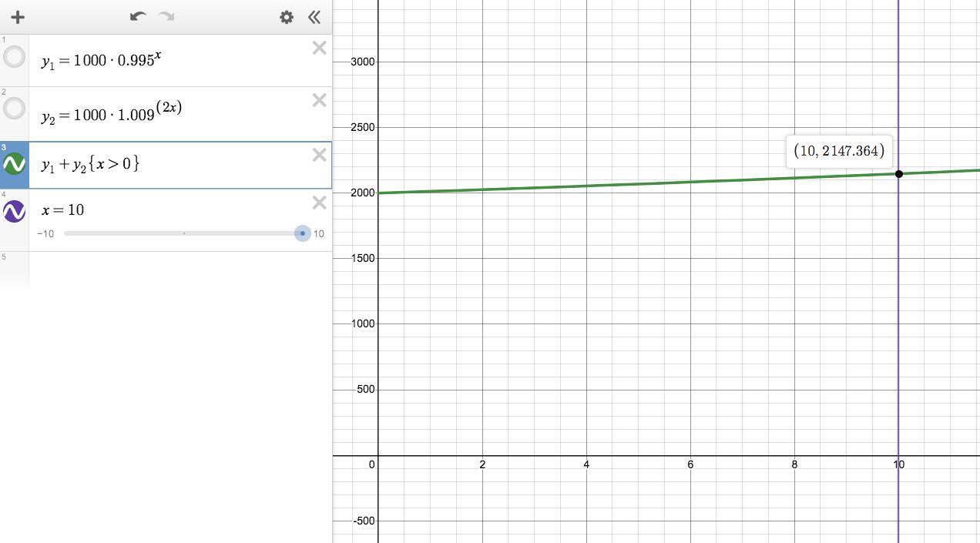Click the slider upper bound 10

(x=318, y=233)
